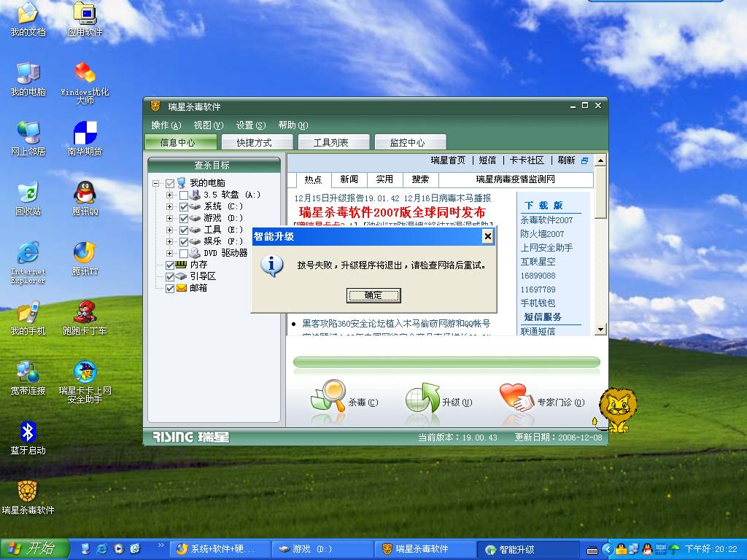Viewport: 747px width, 560px height.
Task: Click the info panel scrollbar thumb
Action: pos(600,192)
